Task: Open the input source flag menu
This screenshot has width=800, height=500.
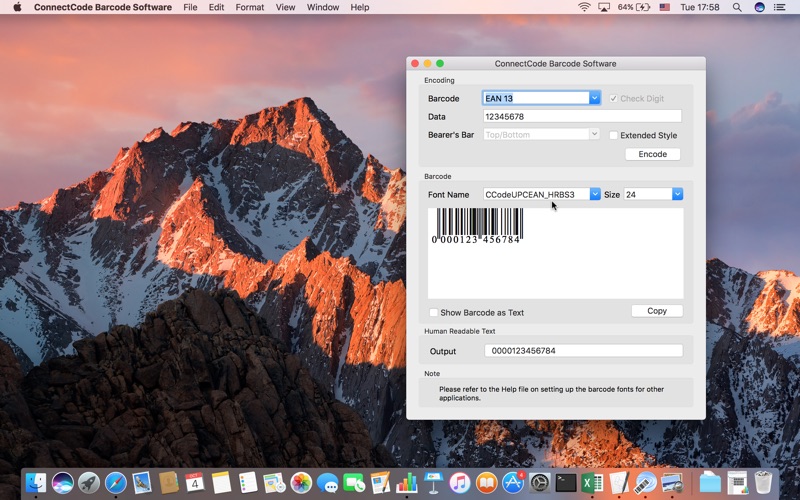Action: [664, 7]
